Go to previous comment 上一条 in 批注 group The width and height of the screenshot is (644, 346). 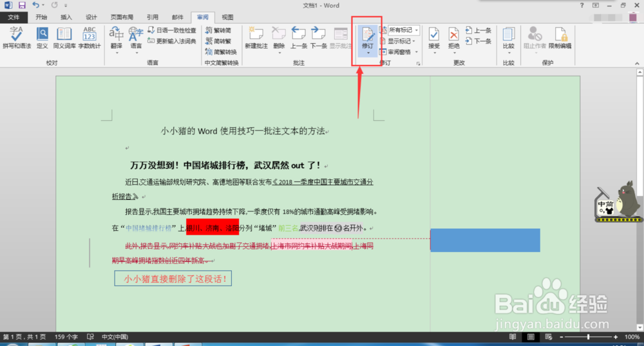(x=299, y=38)
